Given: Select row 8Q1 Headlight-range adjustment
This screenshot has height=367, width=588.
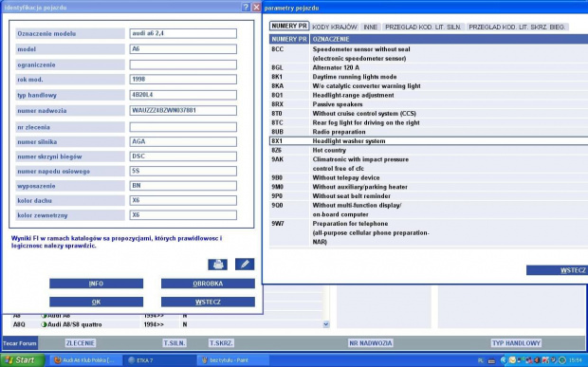Looking at the screenshot, I should (429, 95).
